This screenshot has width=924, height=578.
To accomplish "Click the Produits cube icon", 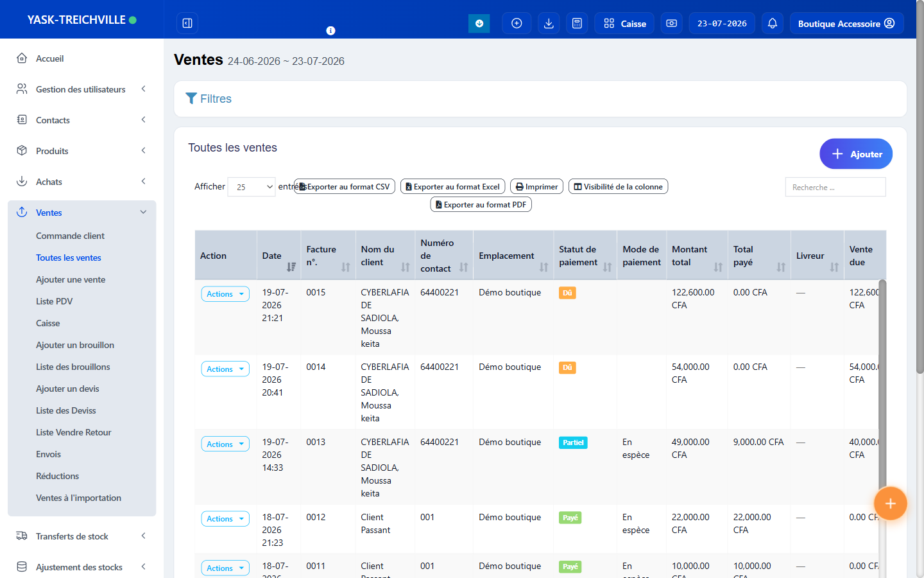I will tap(22, 151).
